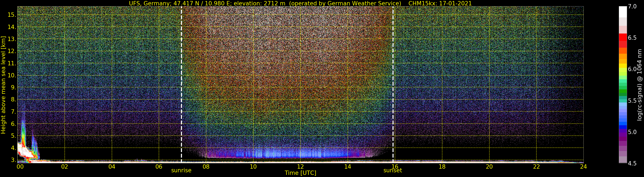Click the white dashed sunset line
This screenshot has width=644, height=177.
tap(393, 84)
